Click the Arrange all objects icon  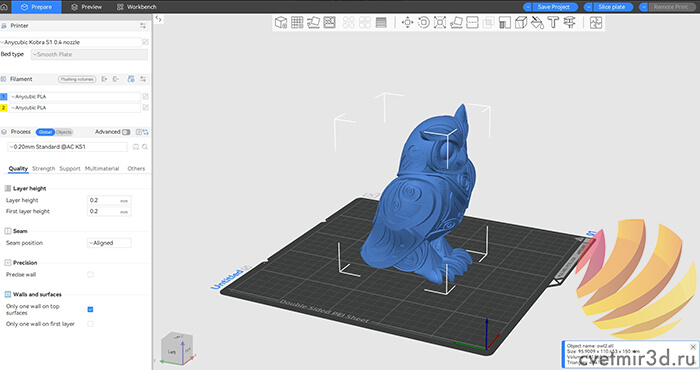coord(329,22)
